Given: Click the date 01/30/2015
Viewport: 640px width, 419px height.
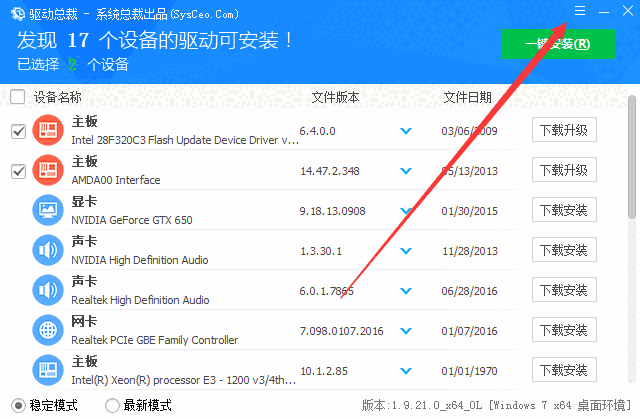Looking at the screenshot, I should click(x=469, y=211).
